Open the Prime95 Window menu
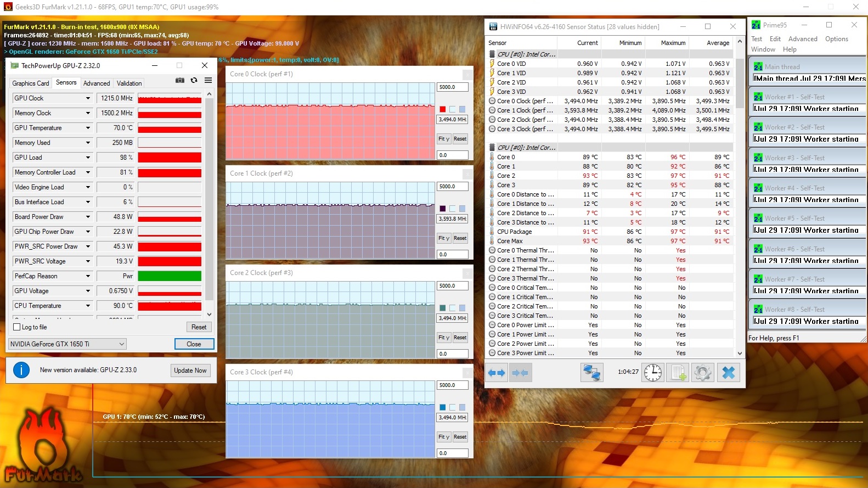Screen dimensions: 868x488 coord(763,49)
